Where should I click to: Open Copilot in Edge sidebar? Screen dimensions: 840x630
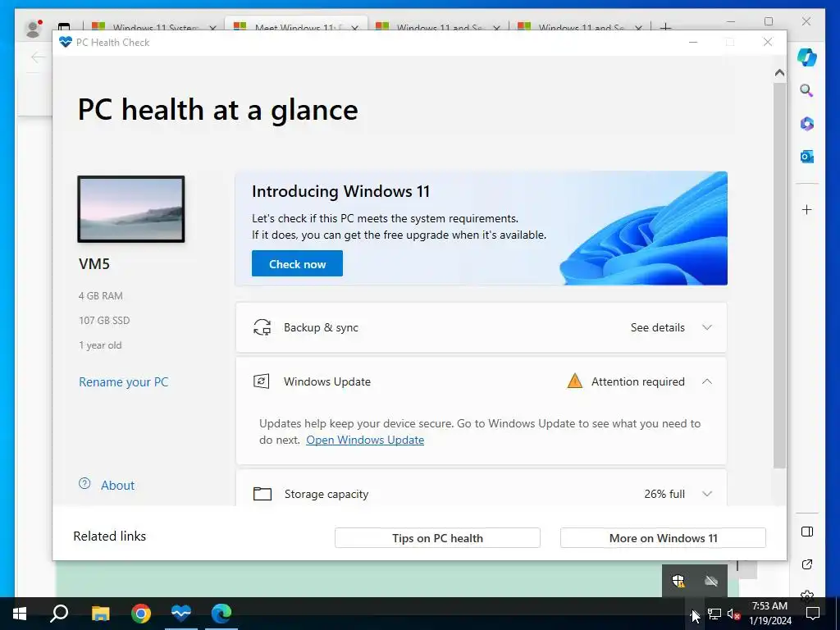point(807,57)
